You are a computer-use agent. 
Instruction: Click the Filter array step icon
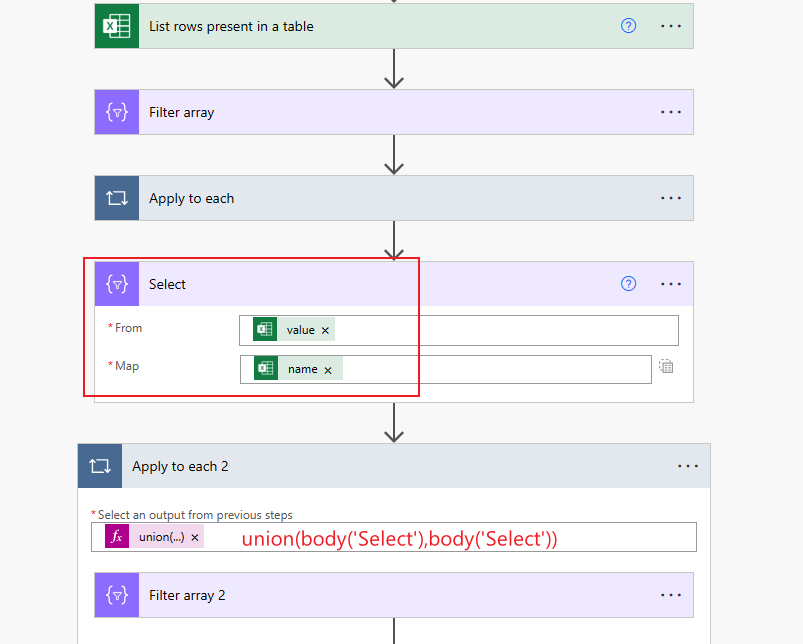(x=117, y=112)
